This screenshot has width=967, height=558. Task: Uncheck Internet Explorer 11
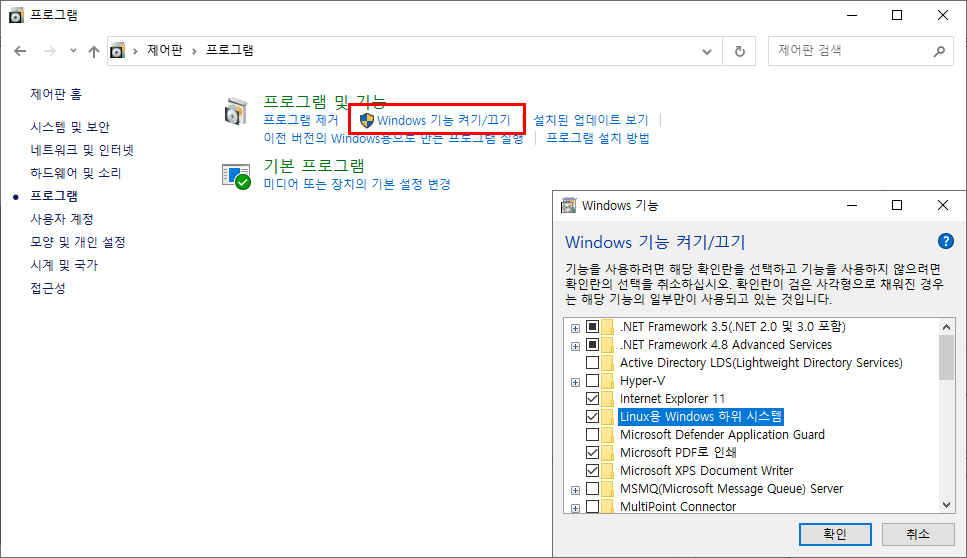(592, 398)
